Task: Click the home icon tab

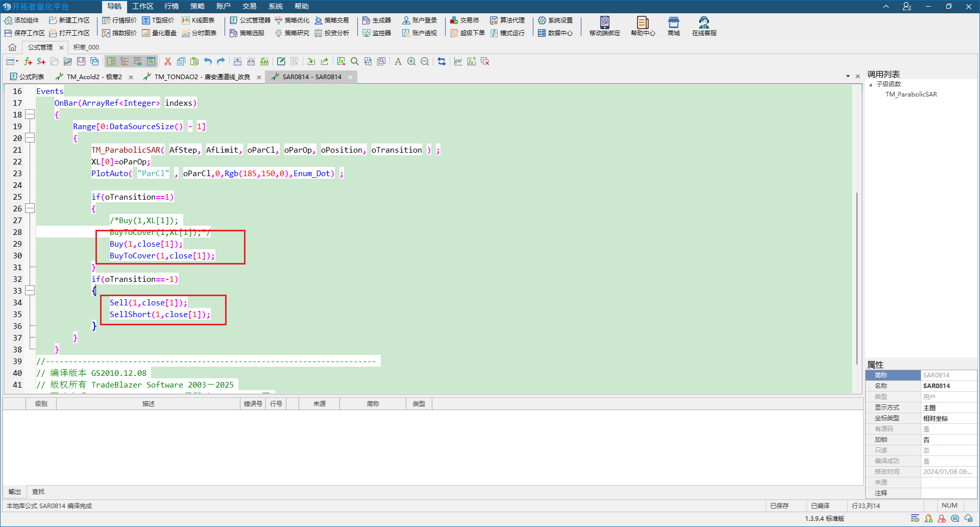Action: (12, 47)
